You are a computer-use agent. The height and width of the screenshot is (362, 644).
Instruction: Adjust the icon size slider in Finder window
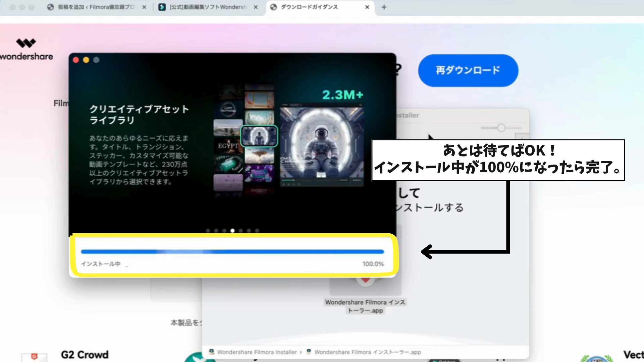pos(501,128)
